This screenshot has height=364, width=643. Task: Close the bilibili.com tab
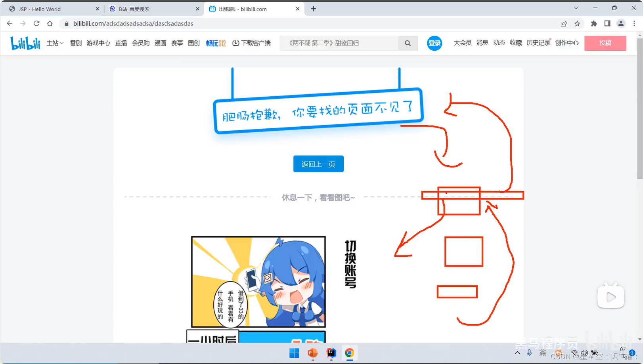pyautogui.click(x=298, y=9)
